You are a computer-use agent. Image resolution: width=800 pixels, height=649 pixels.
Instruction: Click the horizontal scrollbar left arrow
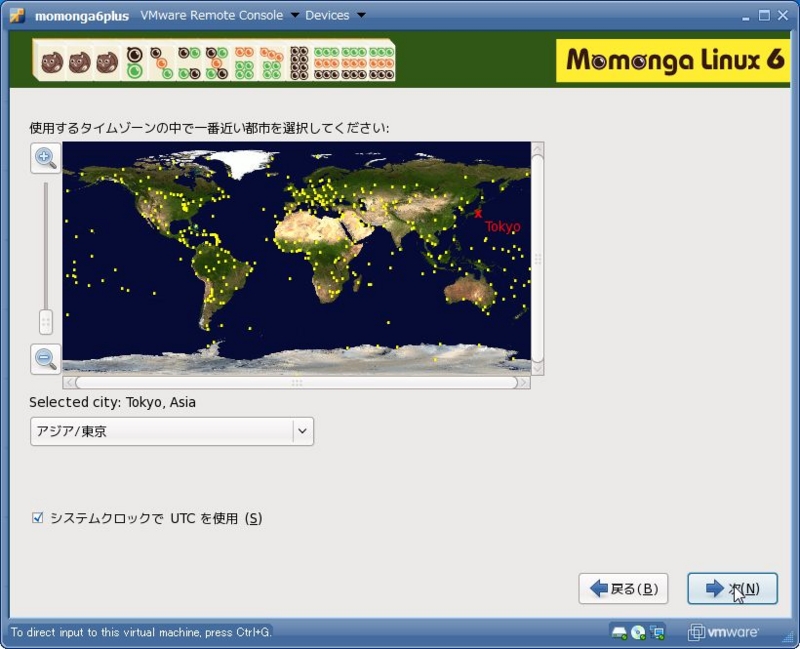(69, 383)
